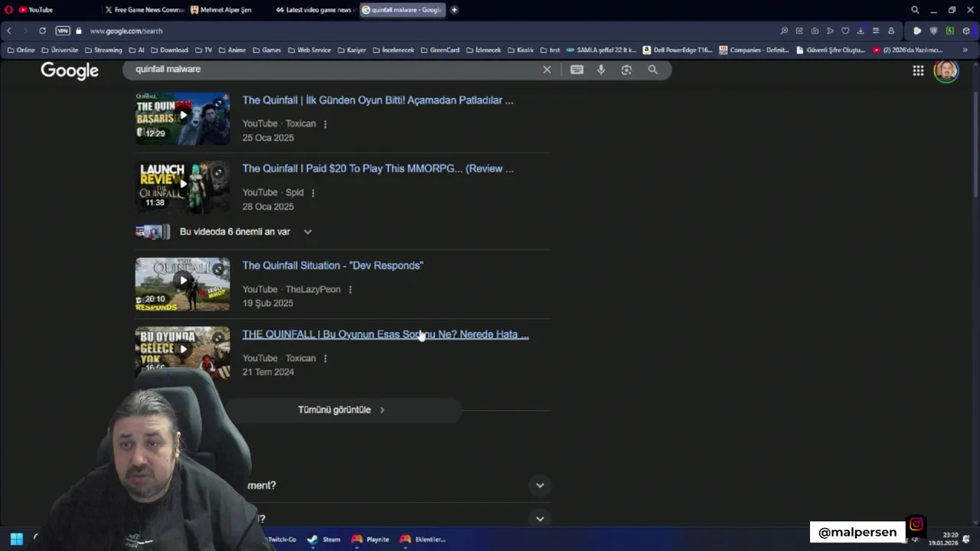Screen dimensions: 980x551
Task: Click the 'Tümünü görüntüle' button
Action: pos(341,410)
